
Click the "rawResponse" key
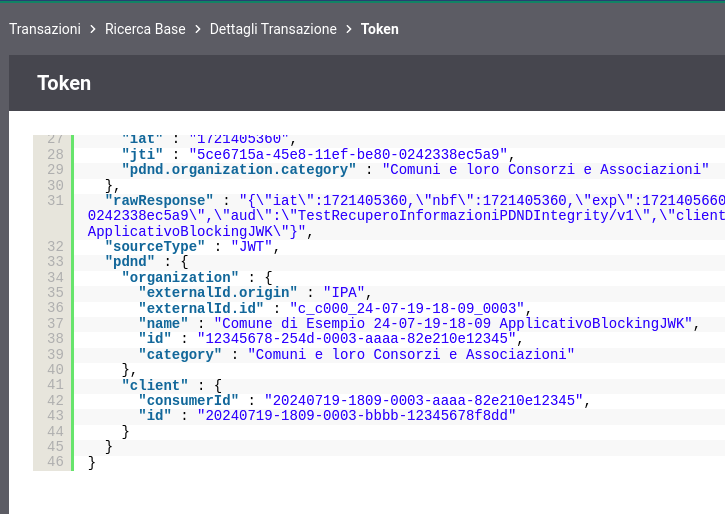[159, 200]
